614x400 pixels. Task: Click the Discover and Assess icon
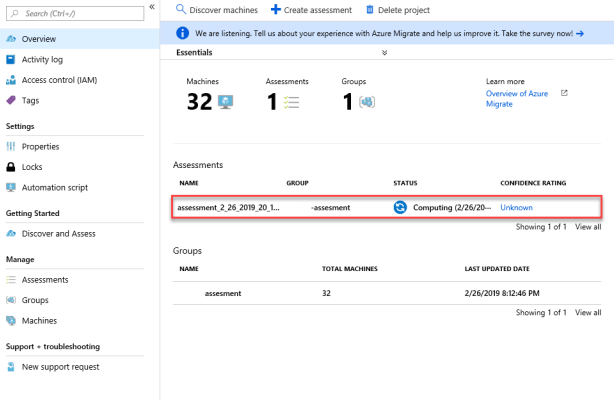(x=11, y=233)
